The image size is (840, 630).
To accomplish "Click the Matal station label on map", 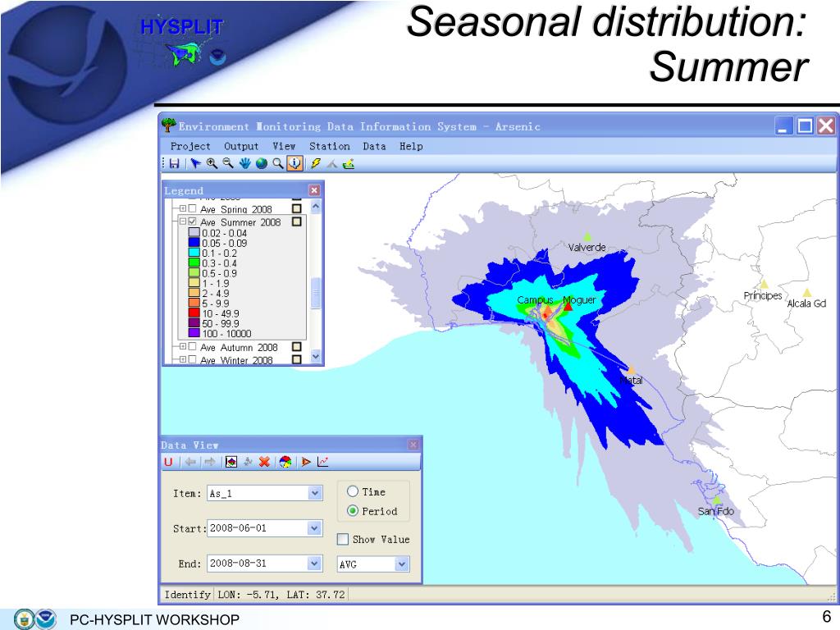I will pyautogui.click(x=631, y=380).
